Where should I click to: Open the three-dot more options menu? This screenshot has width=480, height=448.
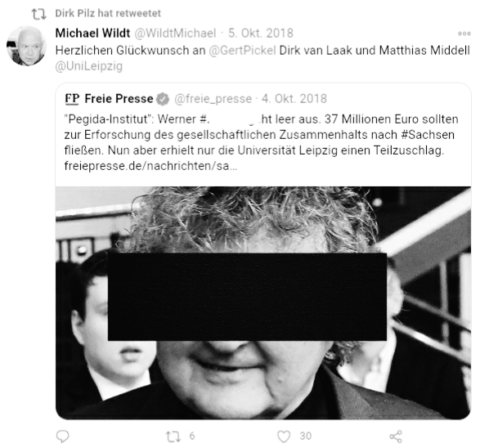tap(464, 34)
